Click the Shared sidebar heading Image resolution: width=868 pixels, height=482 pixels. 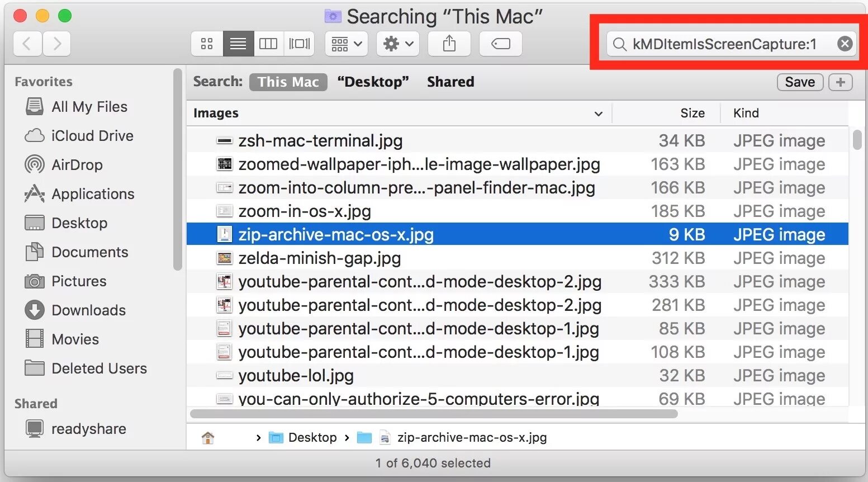(36, 404)
